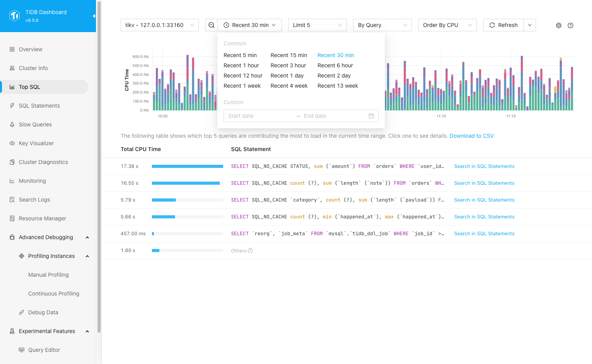
Task: Click the TiDB Dashboard logo
Action: coord(14,16)
